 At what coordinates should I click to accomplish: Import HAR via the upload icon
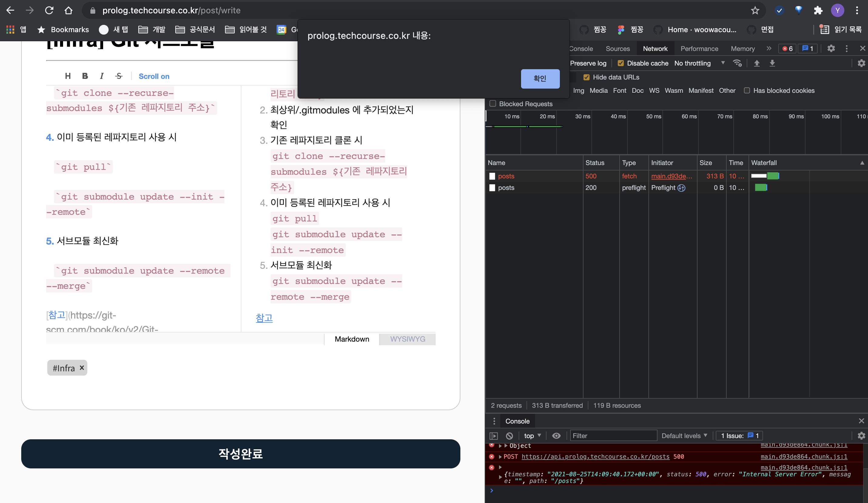(757, 63)
